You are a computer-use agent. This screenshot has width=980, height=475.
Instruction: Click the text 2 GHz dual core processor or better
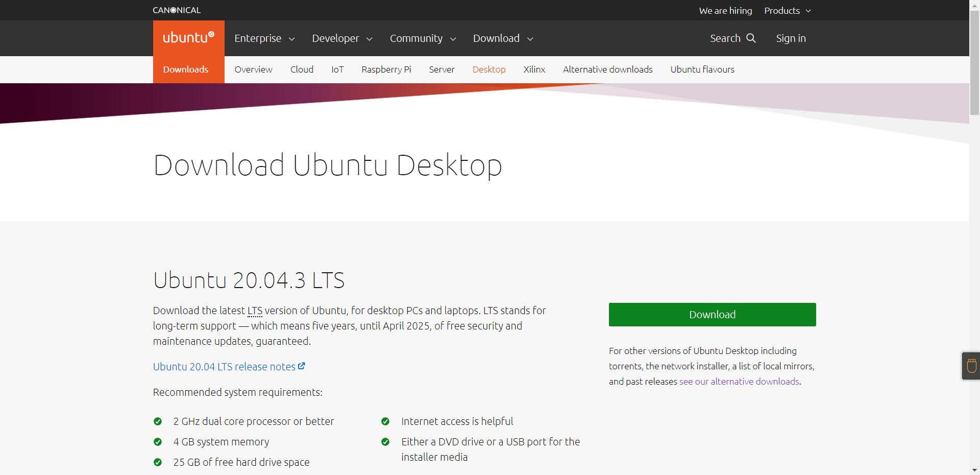[x=254, y=421]
